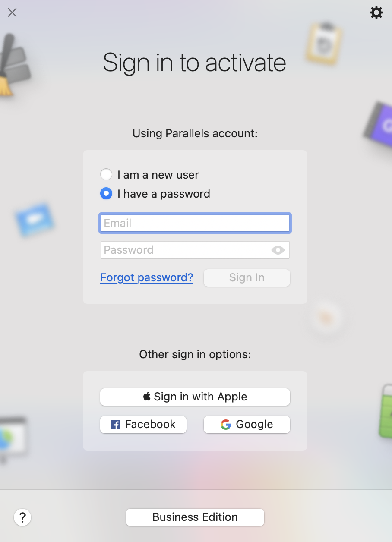This screenshot has height=542, width=392.
Task: Sign in using the Facebook button
Action: pyautogui.click(x=143, y=425)
